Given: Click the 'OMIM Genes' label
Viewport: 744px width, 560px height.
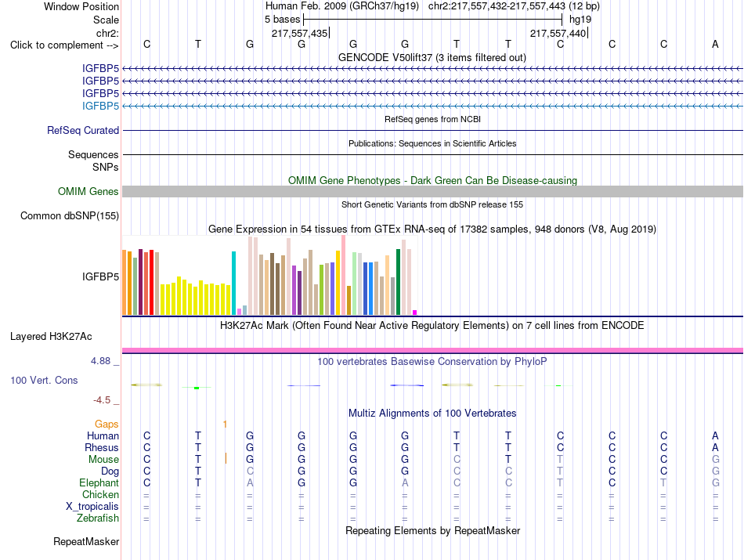Looking at the screenshot, I should [88, 191].
